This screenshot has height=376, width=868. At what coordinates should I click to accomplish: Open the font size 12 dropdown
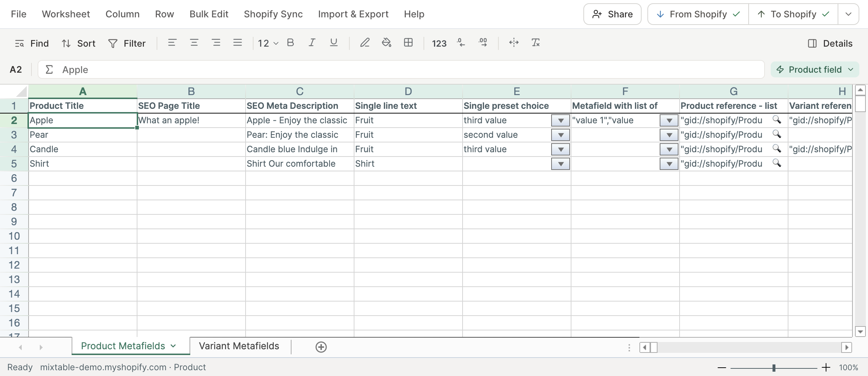268,44
